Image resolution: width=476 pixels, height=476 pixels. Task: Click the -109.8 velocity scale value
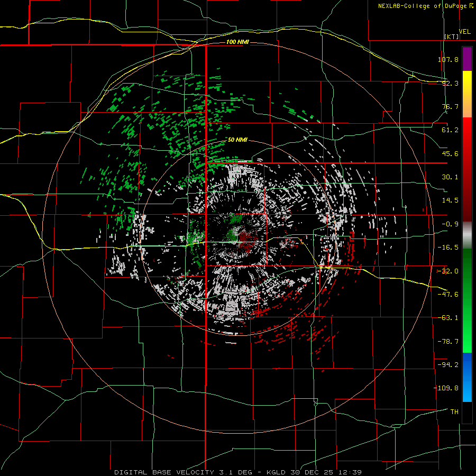[x=446, y=388]
